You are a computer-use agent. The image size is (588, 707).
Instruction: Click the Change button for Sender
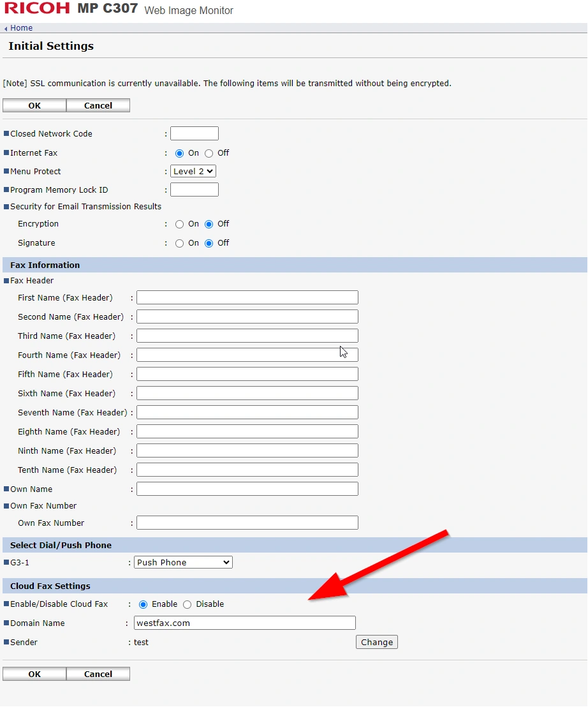tap(376, 642)
